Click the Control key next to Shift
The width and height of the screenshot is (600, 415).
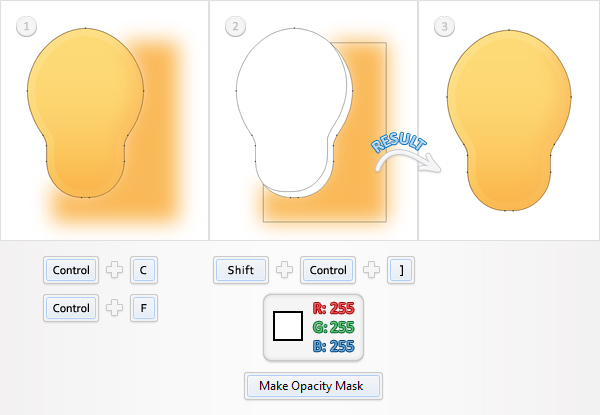328,270
